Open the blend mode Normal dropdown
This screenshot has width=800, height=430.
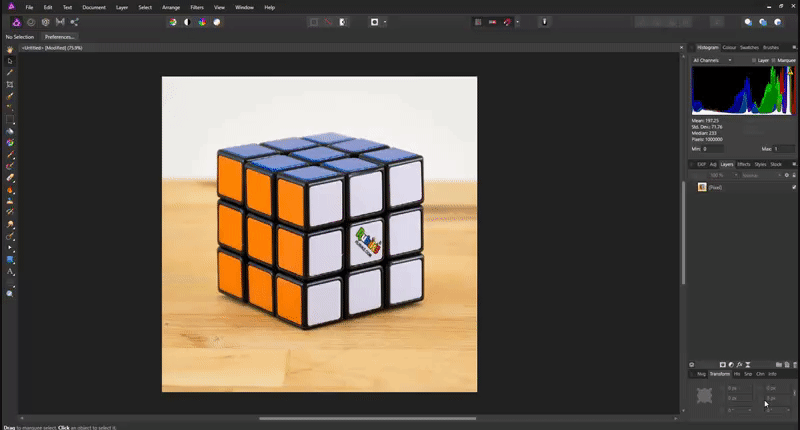point(761,175)
